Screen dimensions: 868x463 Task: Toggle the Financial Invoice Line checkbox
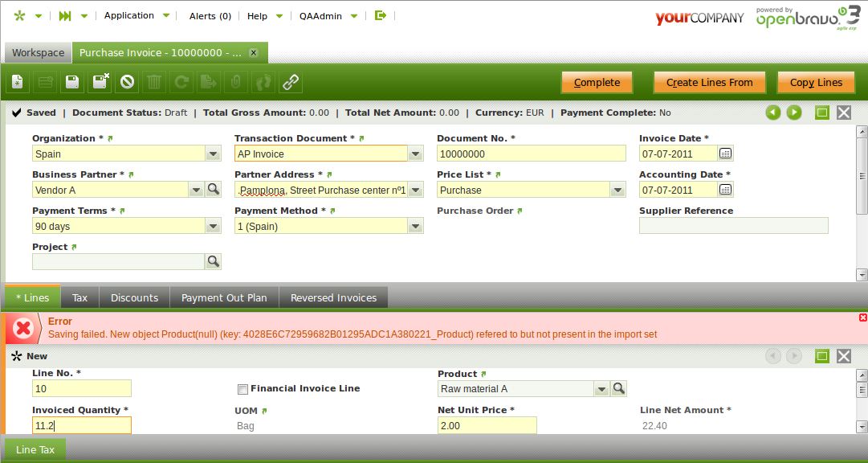tap(242, 390)
